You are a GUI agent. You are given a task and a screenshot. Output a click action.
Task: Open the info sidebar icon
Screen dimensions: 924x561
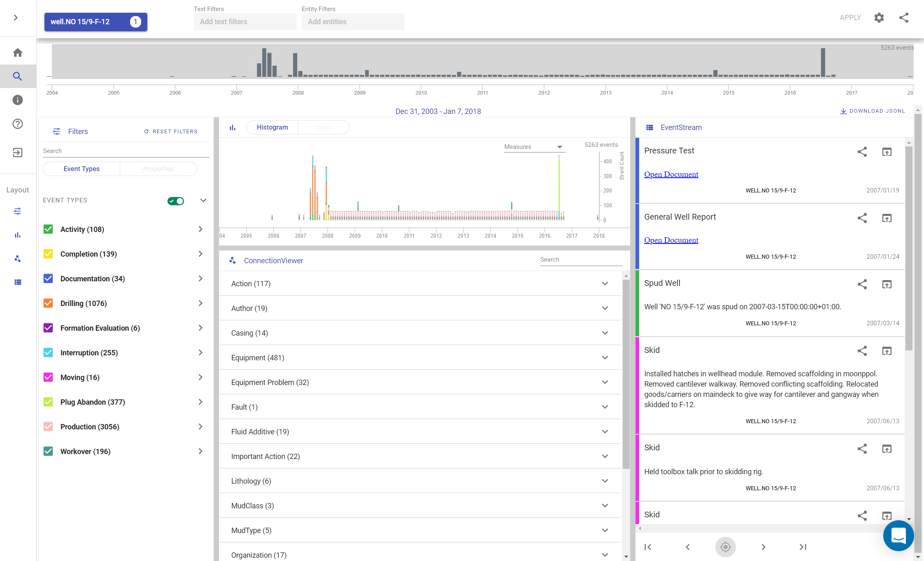click(x=17, y=100)
